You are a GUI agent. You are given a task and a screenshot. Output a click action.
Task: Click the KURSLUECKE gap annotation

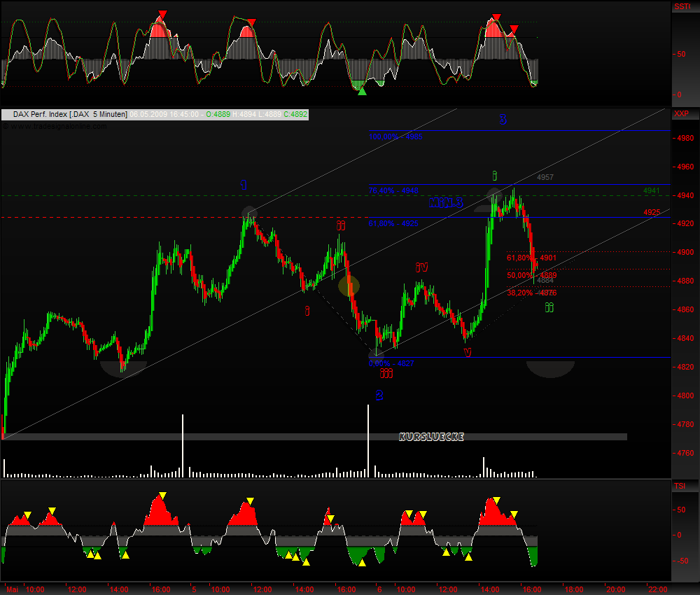tap(431, 437)
